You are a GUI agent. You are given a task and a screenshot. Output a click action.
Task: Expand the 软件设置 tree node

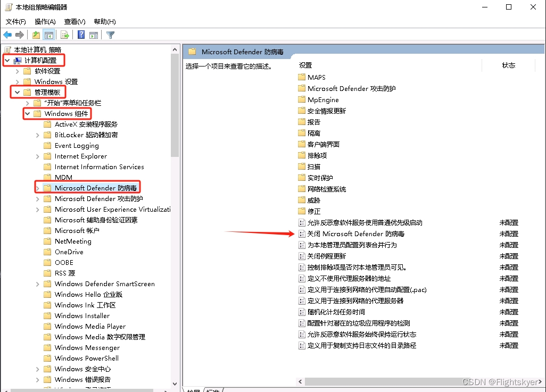click(x=17, y=71)
